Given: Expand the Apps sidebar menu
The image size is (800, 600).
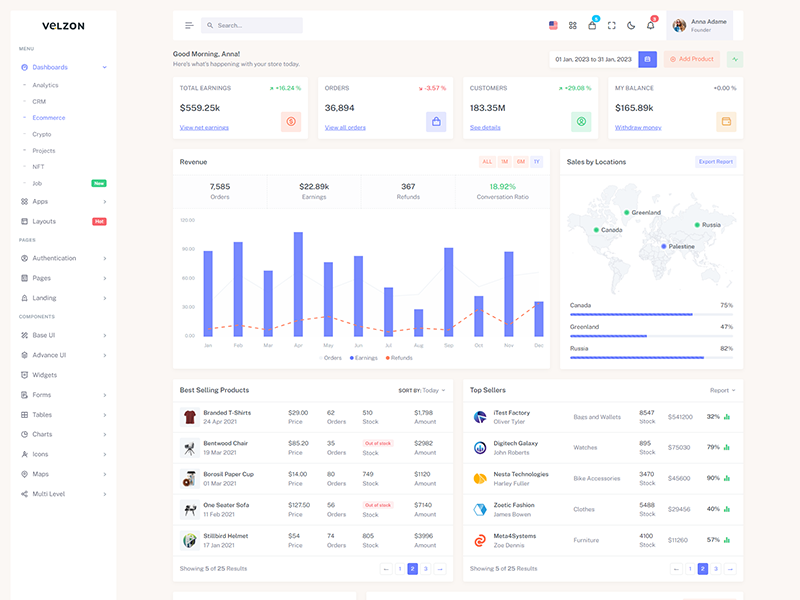Looking at the screenshot, I should [62, 201].
